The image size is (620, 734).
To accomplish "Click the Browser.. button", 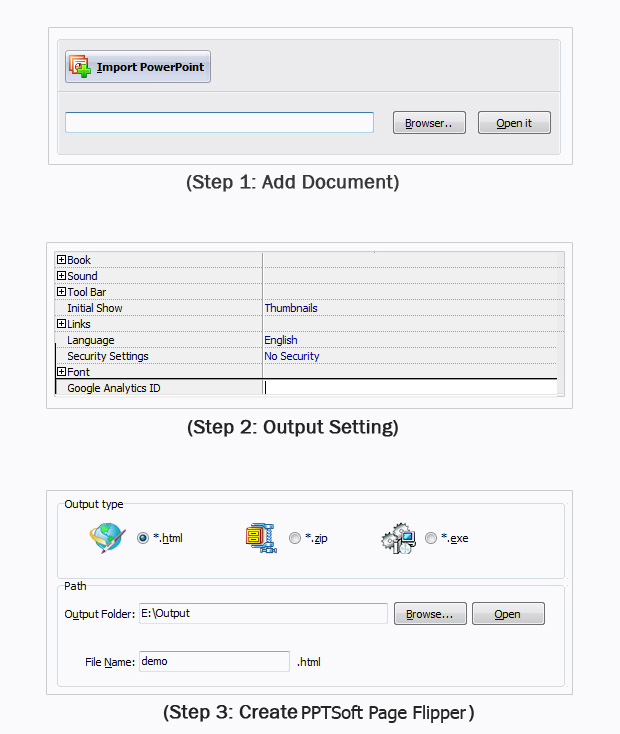I will [429, 123].
